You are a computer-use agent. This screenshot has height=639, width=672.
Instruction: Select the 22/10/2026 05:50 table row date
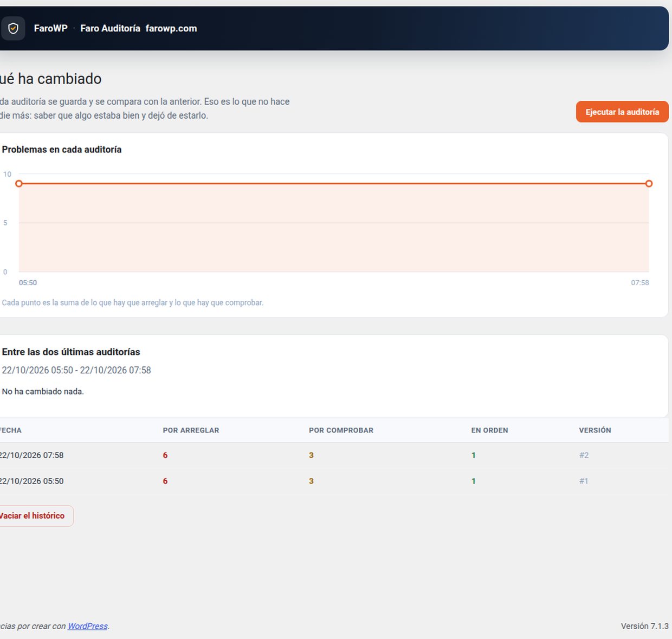click(31, 481)
